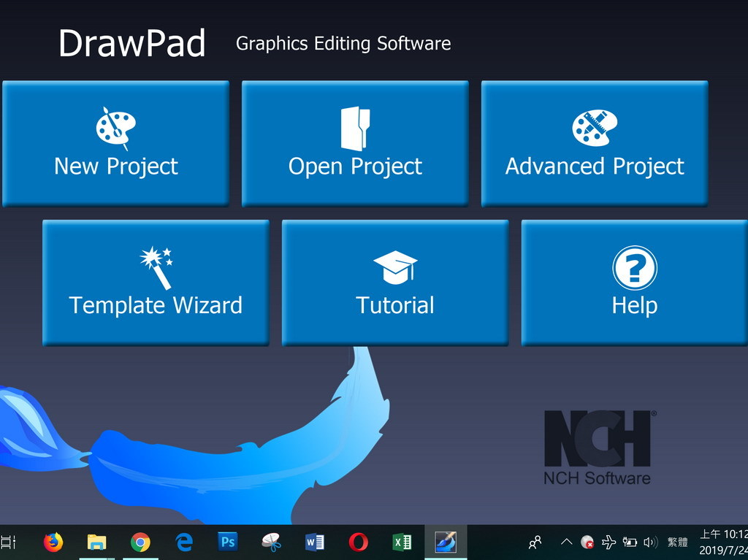Screen dimensions: 748x560
Task: Mute sound via the speaker tray icon
Action: tap(650, 542)
